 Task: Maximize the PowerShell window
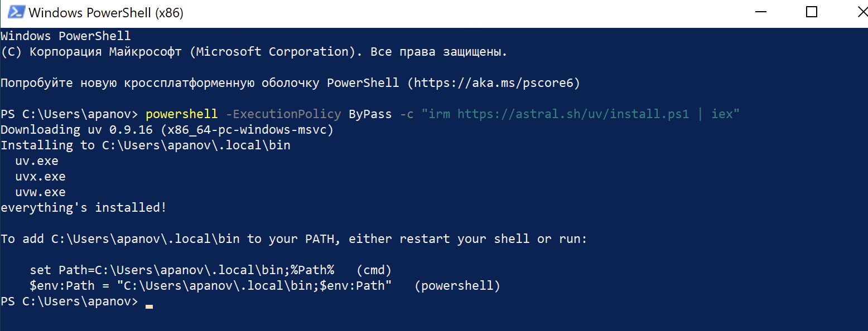pos(812,12)
